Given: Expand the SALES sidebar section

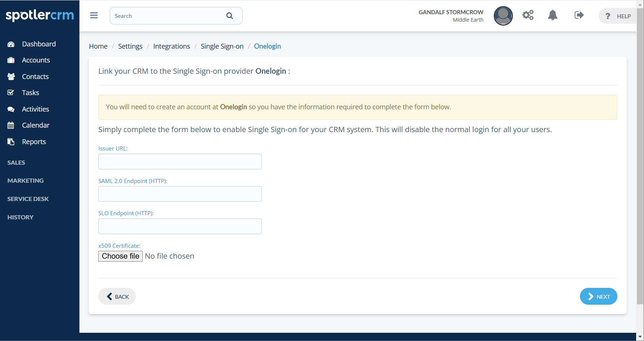Looking at the screenshot, I should click(x=16, y=163).
